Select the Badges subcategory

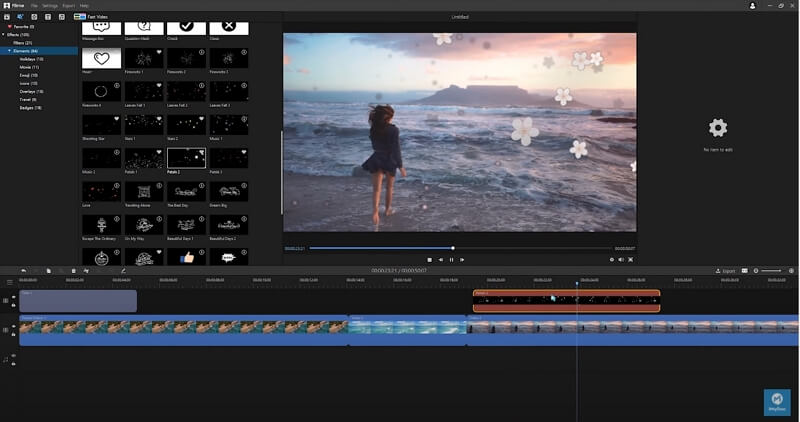click(x=31, y=108)
